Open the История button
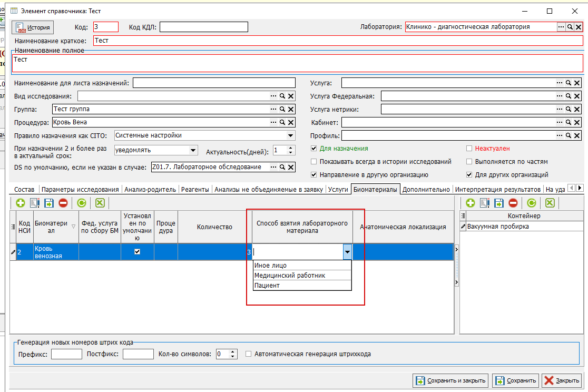The image size is (588, 392). click(33, 27)
